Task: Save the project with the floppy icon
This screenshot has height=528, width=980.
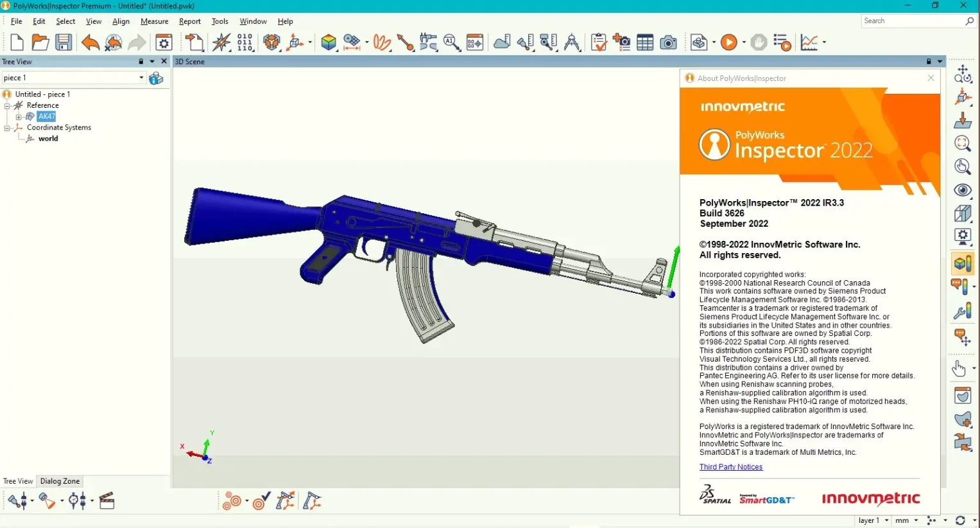Action: tap(64, 43)
